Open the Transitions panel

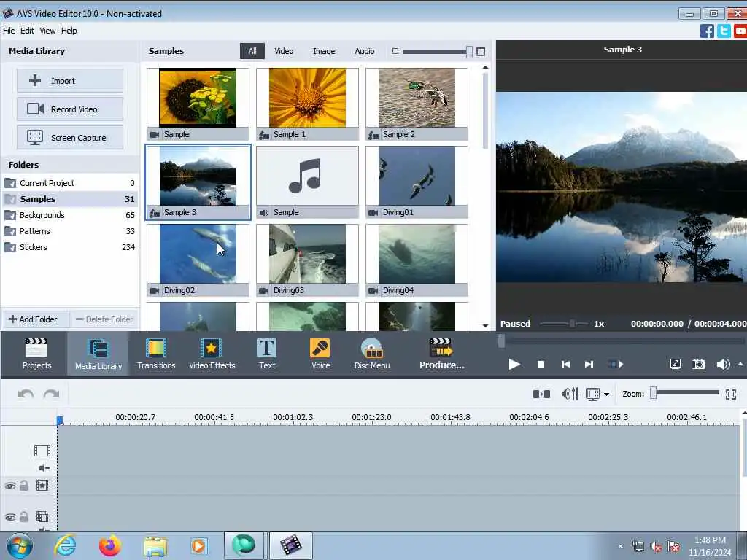point(156,354)
